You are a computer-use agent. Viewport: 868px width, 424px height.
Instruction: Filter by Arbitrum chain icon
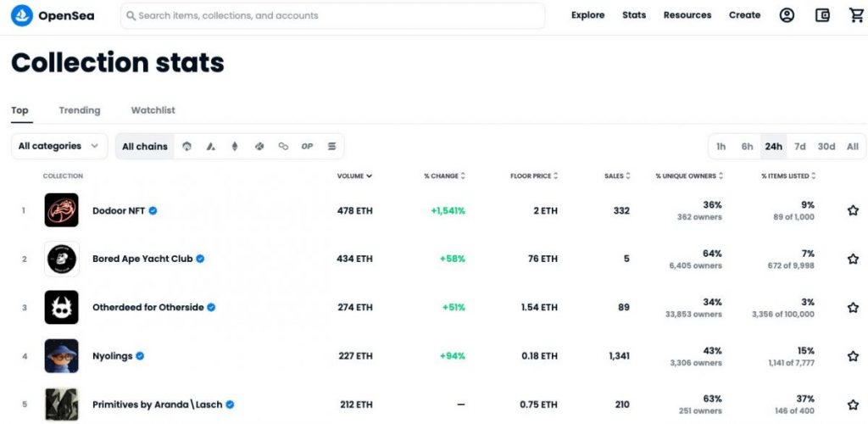(186, 146)
